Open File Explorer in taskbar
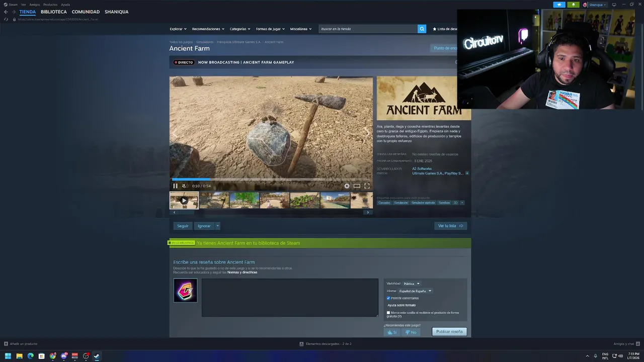The width and height of the screenshot is (644, 362). tap(19, 356)
